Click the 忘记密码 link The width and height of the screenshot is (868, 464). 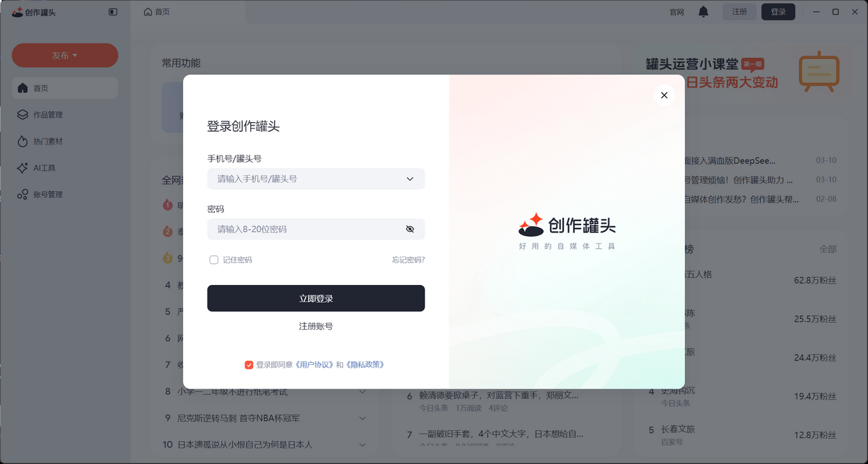[x=408, y=260]
